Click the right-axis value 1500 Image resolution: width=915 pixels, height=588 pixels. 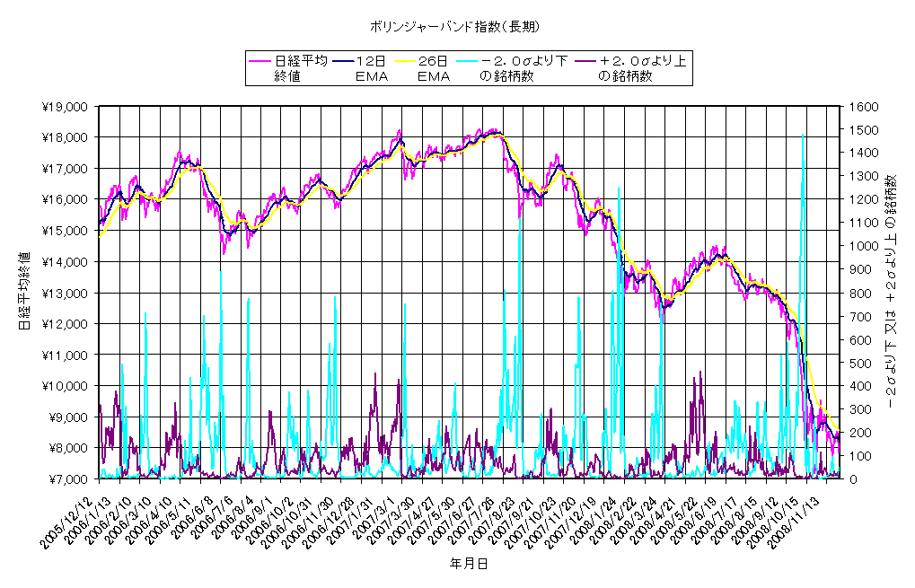(864, 130)
